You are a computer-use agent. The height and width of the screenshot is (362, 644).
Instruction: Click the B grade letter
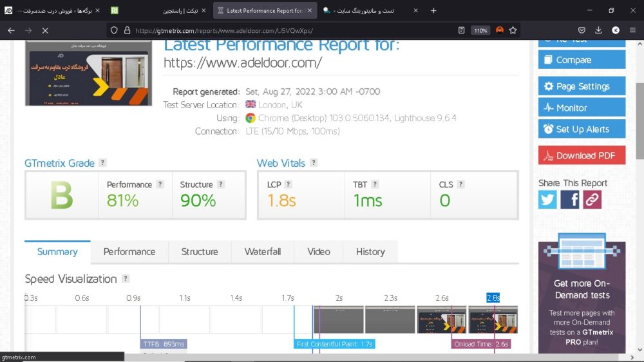coord(62,196)
